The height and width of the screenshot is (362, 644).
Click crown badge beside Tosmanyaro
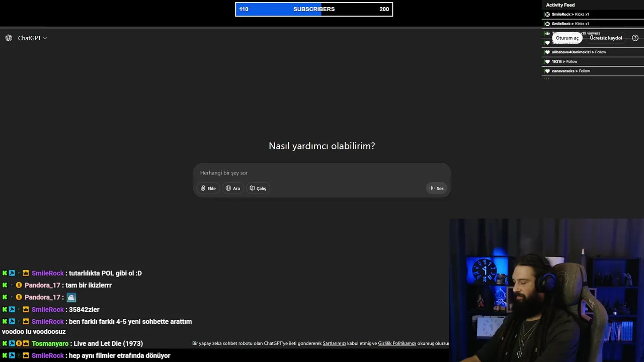coord(26,344)
